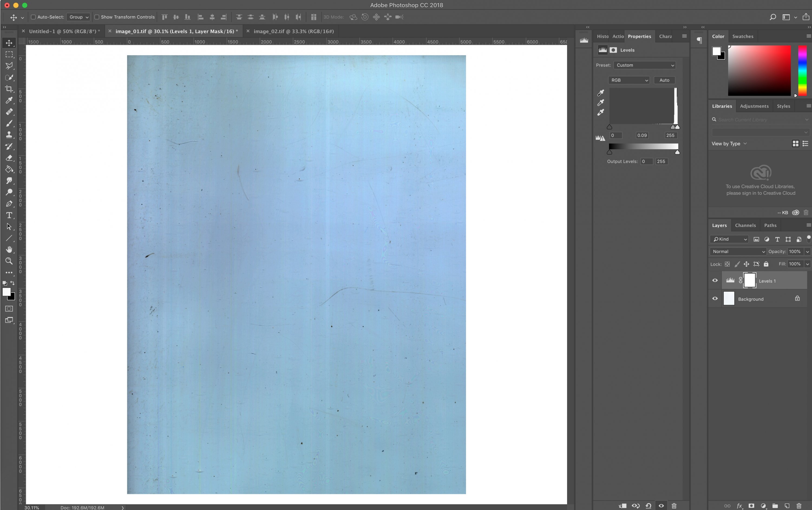Select the Brush tool
The width and height of the screenshot is (812, 510).
(9, 123)
